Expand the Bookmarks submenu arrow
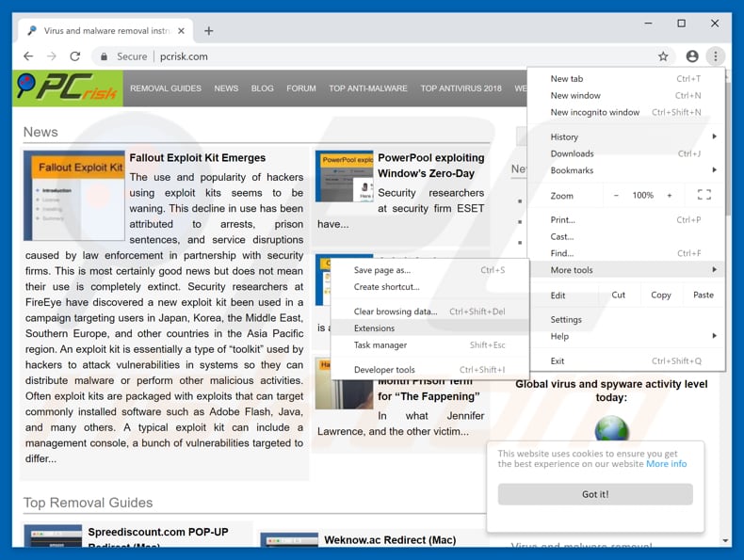This screenshot has height=560, width=744. (714, 169)
